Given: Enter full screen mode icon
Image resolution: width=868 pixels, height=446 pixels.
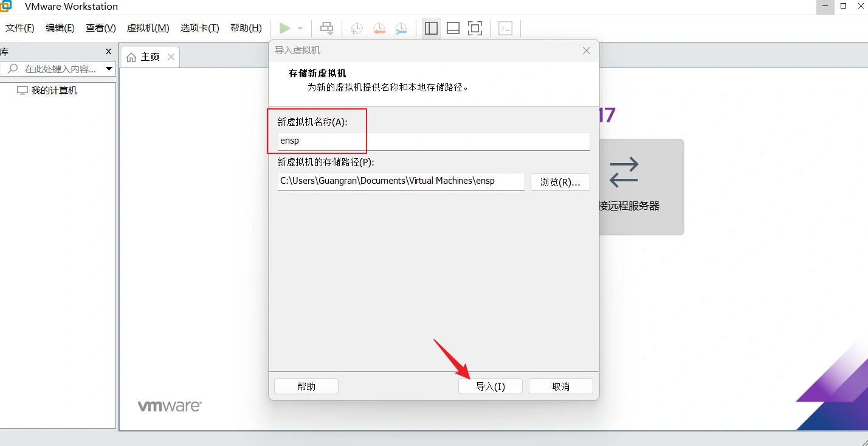Looking at the screenshot, I should point(475,28).
